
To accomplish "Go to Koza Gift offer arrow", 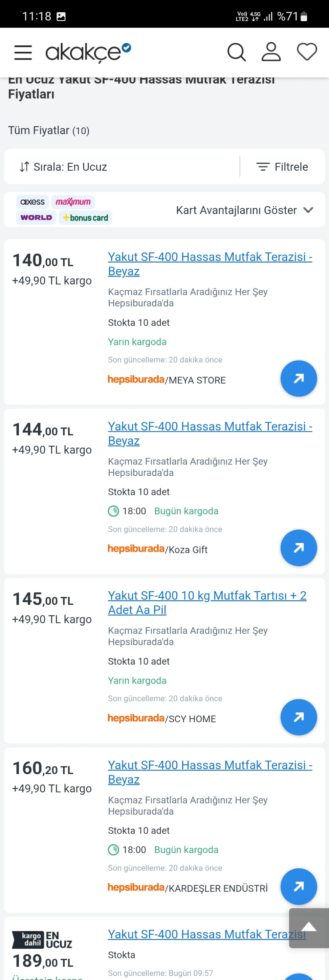I will (x=299, y=548).
